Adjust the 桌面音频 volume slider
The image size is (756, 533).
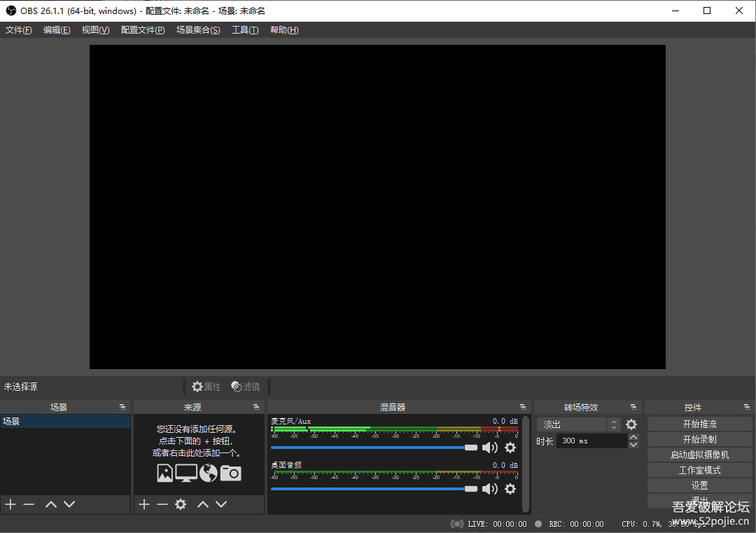coord(374,489)
